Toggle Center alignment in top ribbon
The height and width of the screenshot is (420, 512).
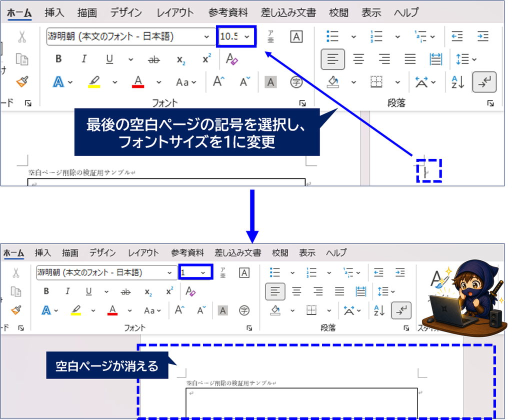358,59
